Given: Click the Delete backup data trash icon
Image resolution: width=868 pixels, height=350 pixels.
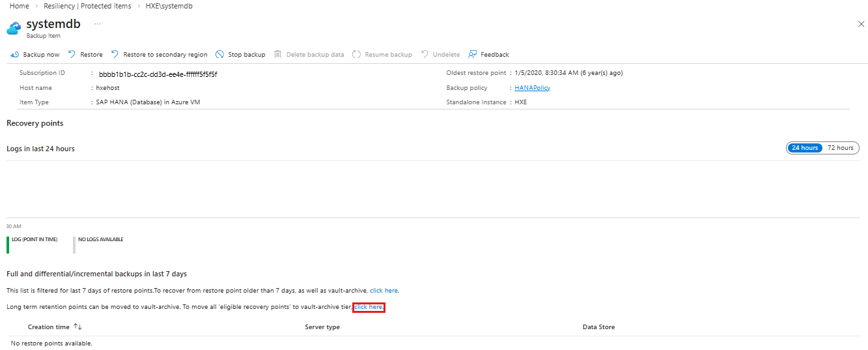Looking at the screenshot, I should [x=278, y=55].
